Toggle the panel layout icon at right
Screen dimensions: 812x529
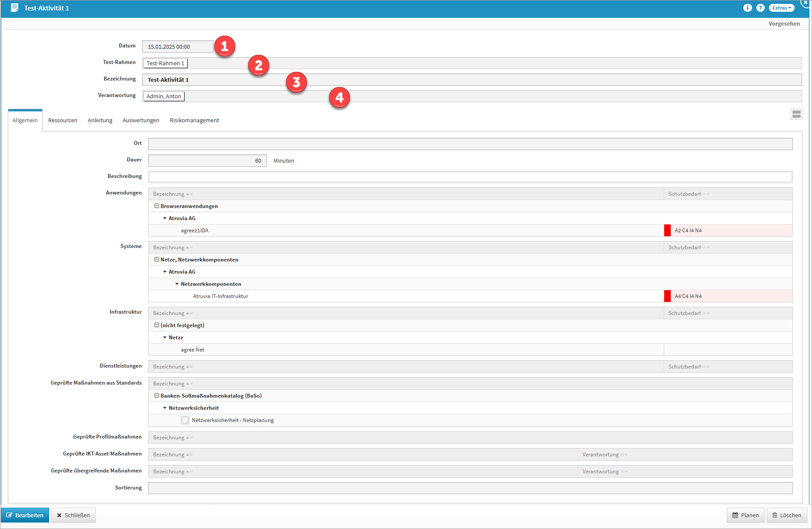coord(796,114)
